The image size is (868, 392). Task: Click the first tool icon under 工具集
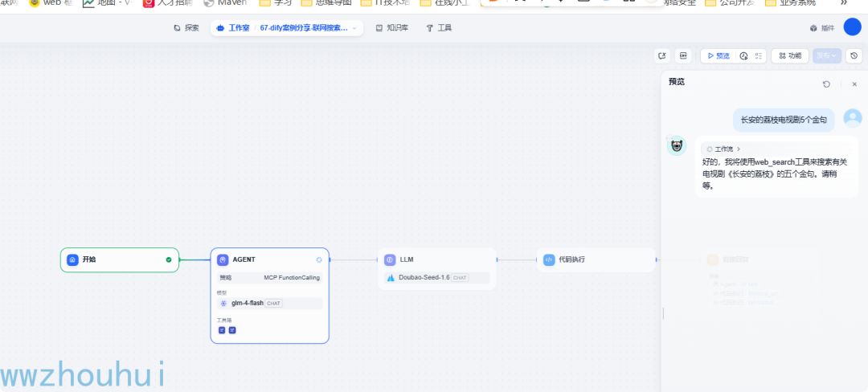point(222,330)
